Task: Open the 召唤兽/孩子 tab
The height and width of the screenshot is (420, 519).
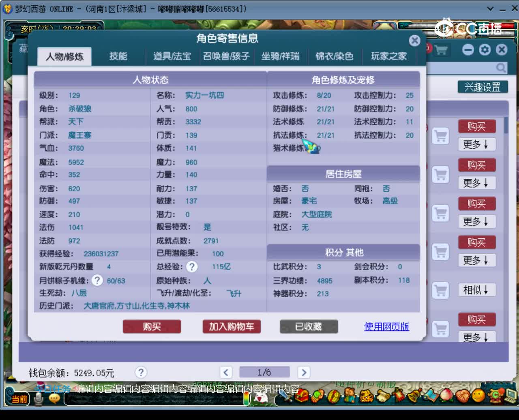Action: 226,56
